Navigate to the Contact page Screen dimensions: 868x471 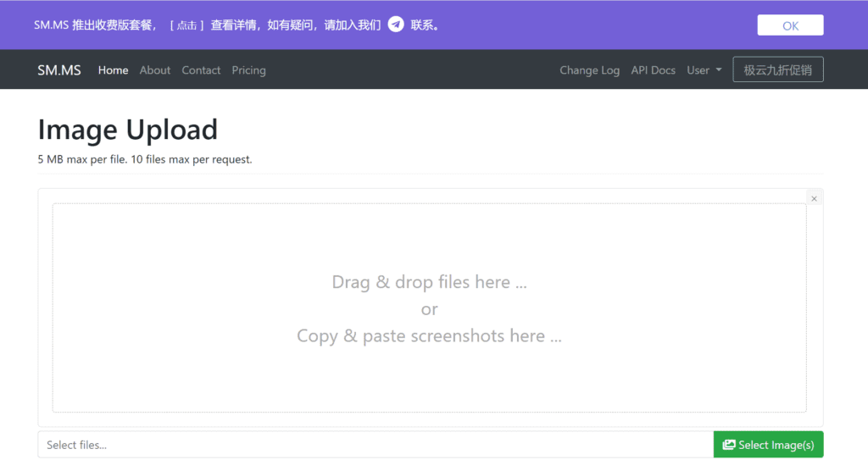(x=201, y=70)
